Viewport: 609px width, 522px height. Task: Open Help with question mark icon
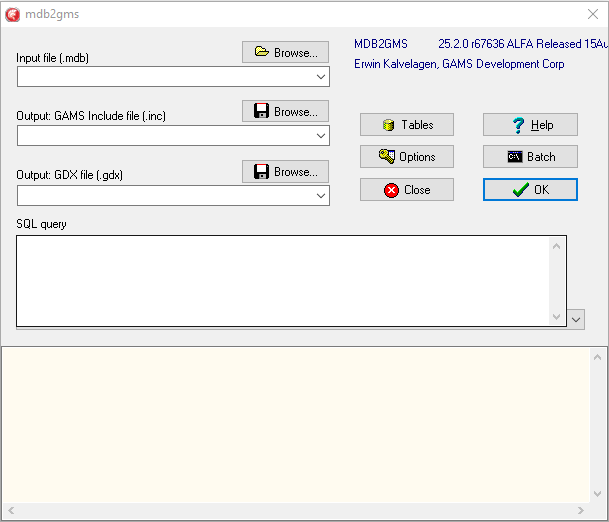(x=530, y=125)
